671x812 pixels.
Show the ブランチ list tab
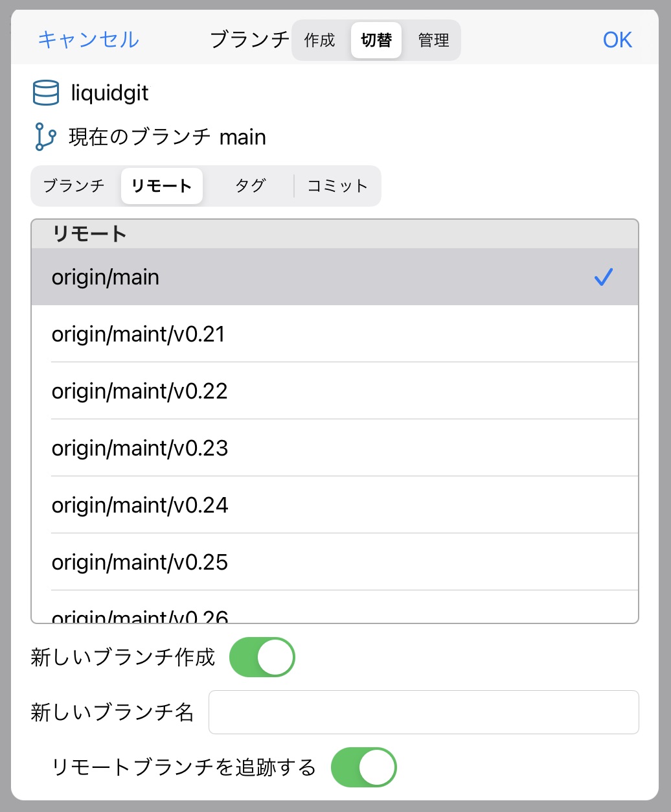pyautogui.click(x=74, y=186)
